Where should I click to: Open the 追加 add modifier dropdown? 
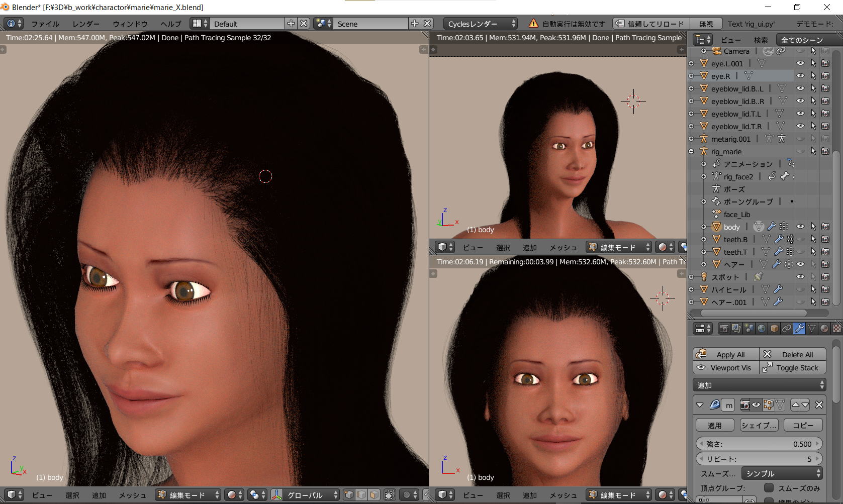[x=759, y=385]
